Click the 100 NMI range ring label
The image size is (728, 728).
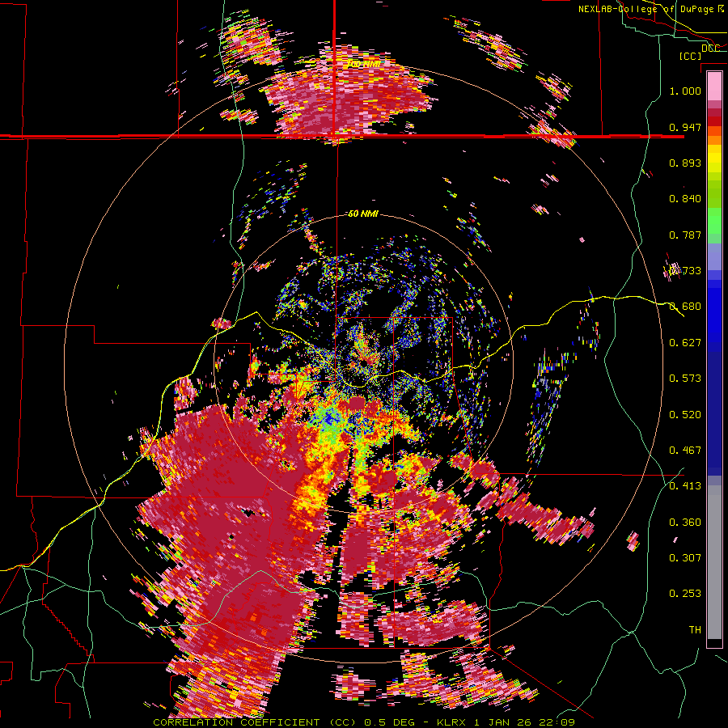click(364, 64)
